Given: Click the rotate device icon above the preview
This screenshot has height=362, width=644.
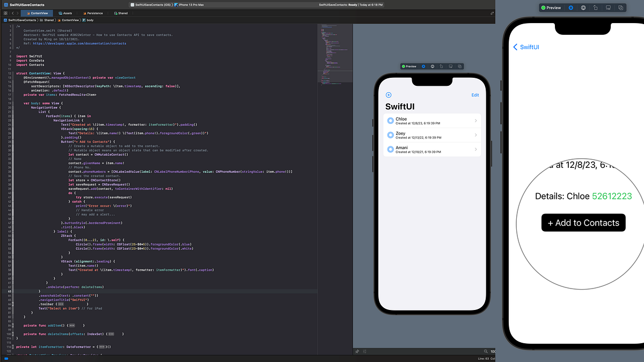Looking at the screenshot, I should point(442,66).
